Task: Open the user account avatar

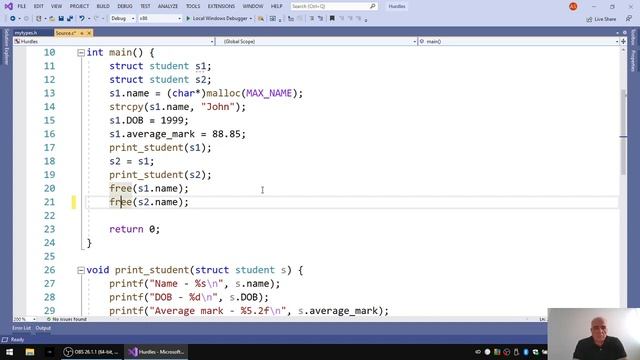Action: (x=573, y=6)
